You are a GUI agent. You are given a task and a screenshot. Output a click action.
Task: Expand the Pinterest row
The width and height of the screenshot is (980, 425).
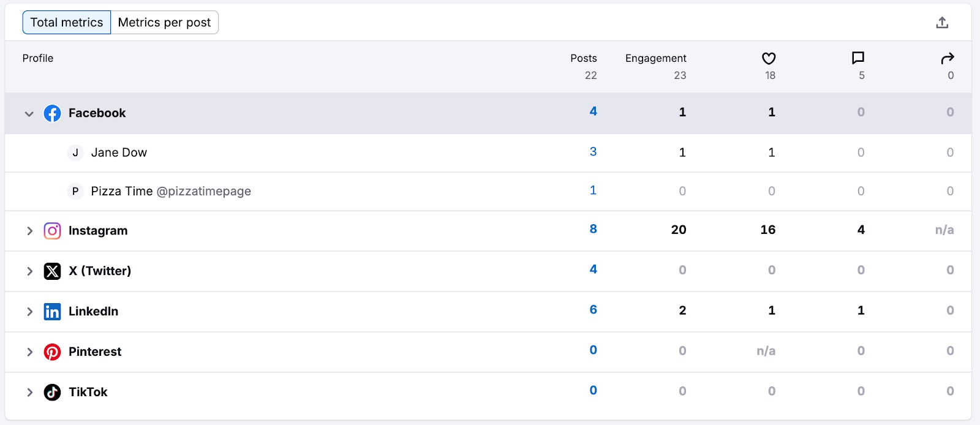pos(29,352)
